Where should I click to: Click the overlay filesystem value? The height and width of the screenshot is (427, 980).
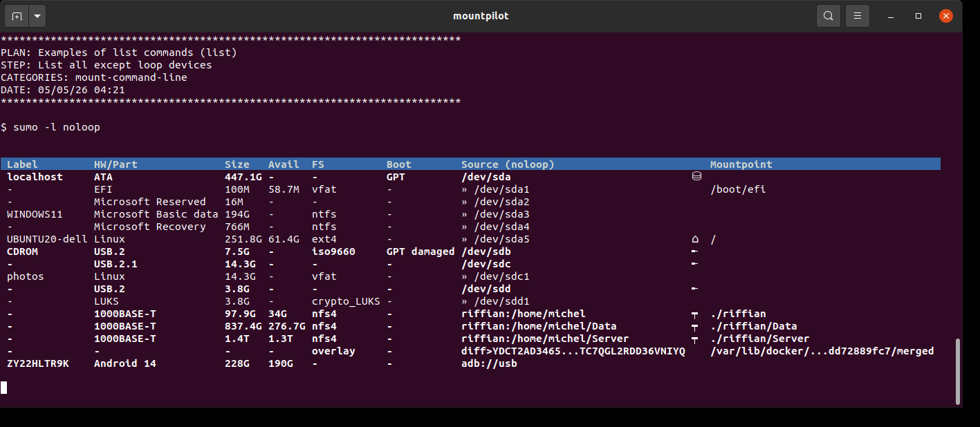coord(333,351)
